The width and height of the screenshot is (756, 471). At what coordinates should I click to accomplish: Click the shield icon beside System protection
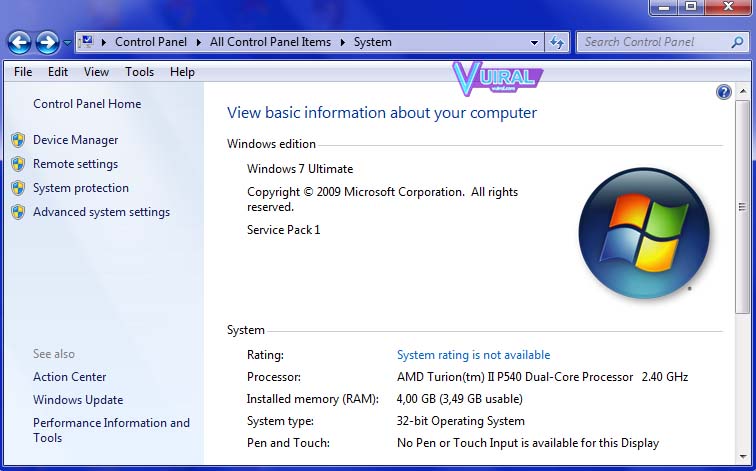point(18,188)
